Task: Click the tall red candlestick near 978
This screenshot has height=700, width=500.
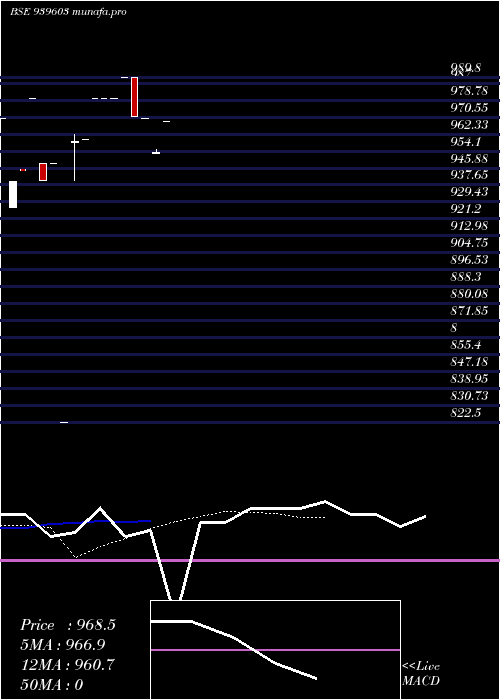Action: coord(134,97)
